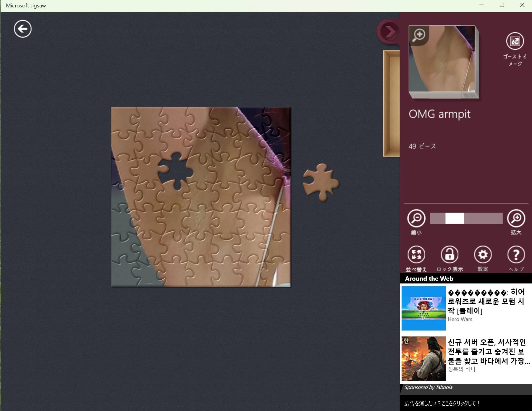Toggle the ghost image (ゴーストイメージ)

(x=515, y=41)
